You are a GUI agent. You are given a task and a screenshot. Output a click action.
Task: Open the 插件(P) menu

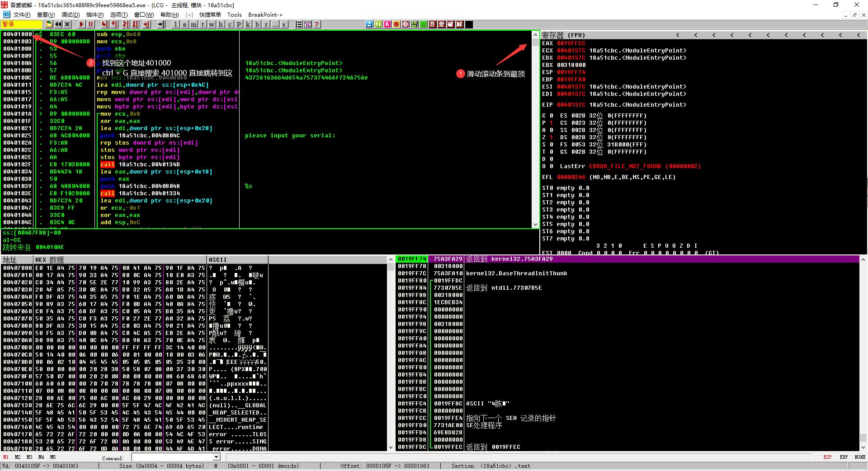tap(95, 15)
